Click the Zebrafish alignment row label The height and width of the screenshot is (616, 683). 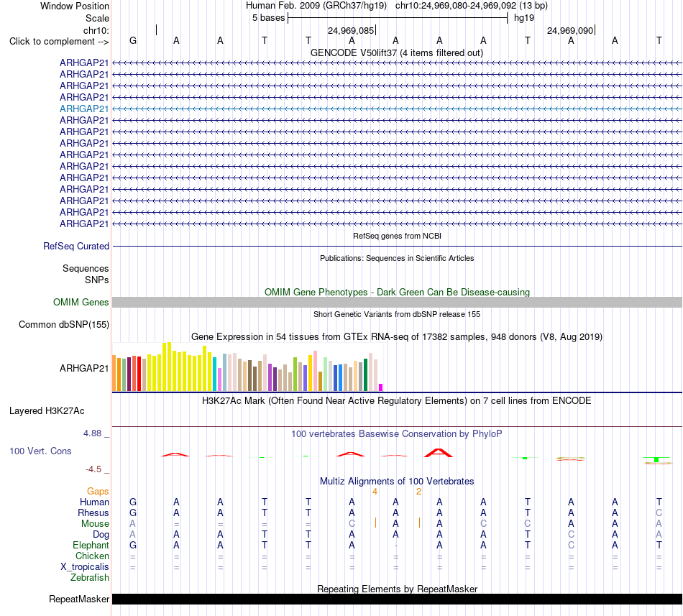point(90,578)
